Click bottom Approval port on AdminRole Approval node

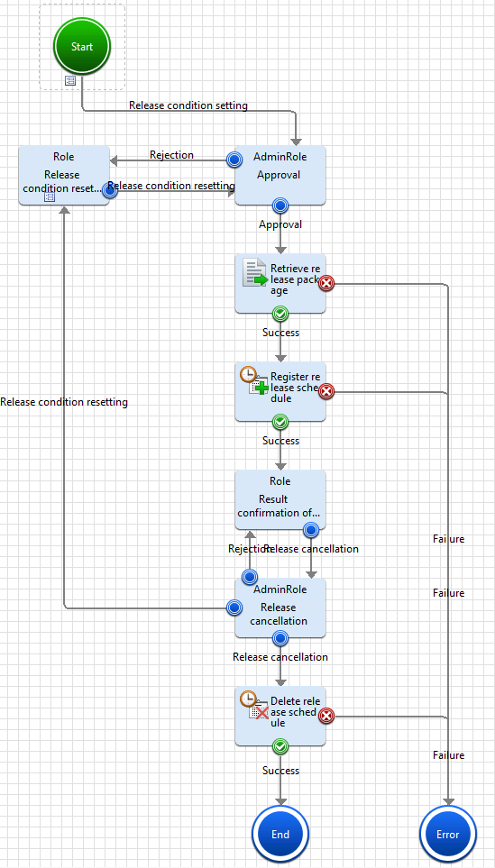(280, 206)
